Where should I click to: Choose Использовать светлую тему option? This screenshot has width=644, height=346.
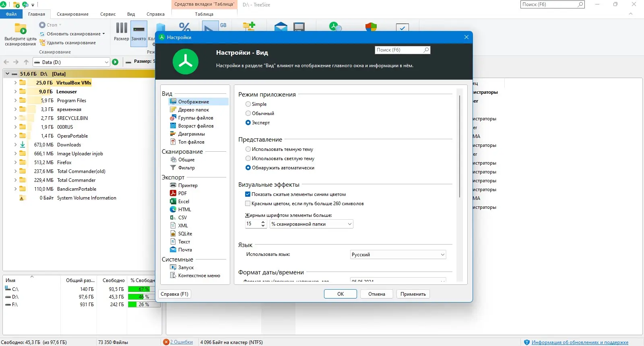[x=248, y=158]
